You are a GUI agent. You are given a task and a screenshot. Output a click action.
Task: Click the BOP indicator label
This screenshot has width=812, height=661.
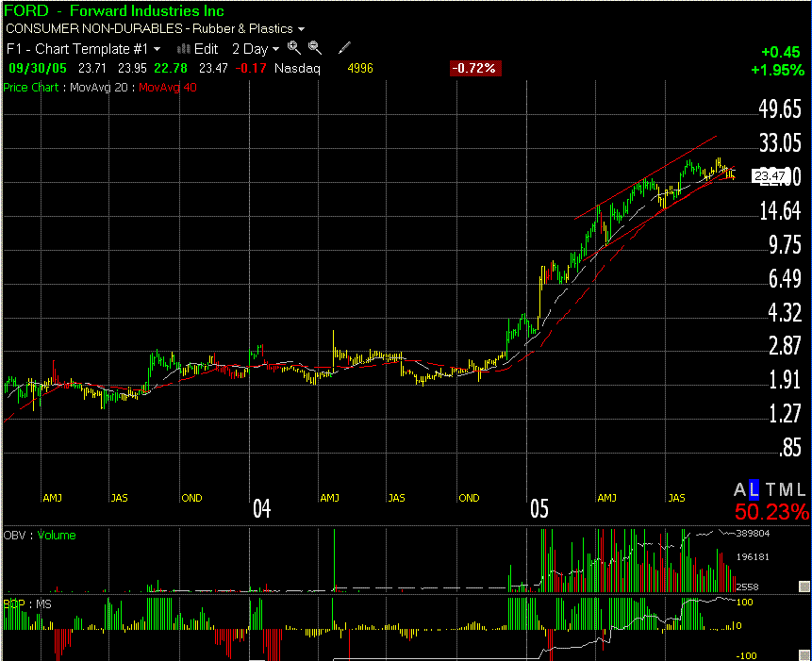[x=14, y=604]
